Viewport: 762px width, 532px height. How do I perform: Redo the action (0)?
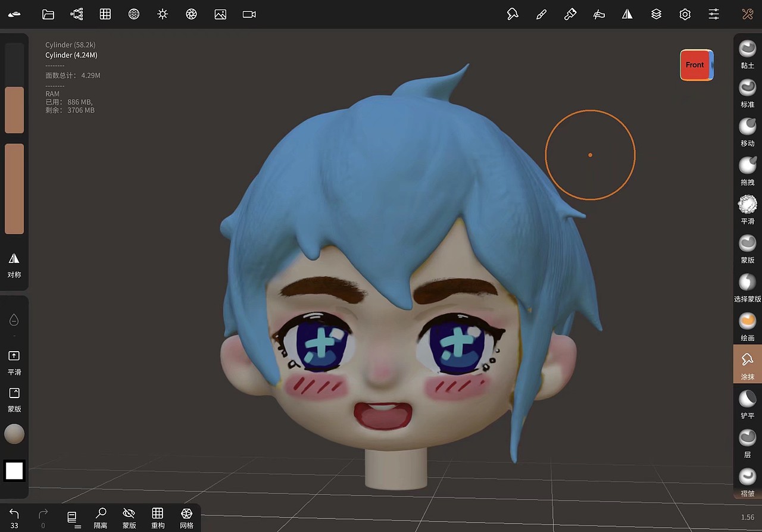point(43,518)
